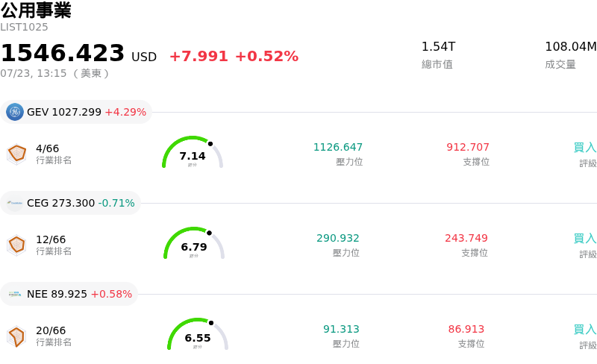The height and width of the screenshot is (364, 597).
Task: Open NEE radar chart rank icon
Action: (x=16, y=336)
